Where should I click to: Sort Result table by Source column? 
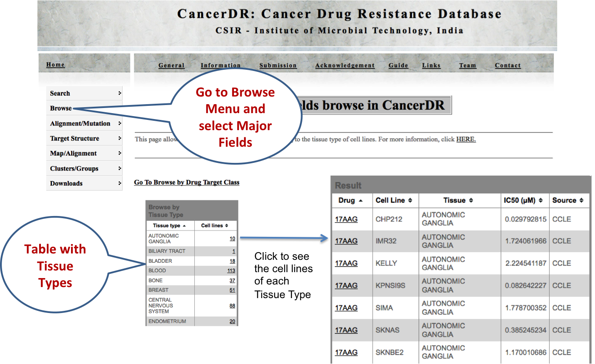[568, 200]
